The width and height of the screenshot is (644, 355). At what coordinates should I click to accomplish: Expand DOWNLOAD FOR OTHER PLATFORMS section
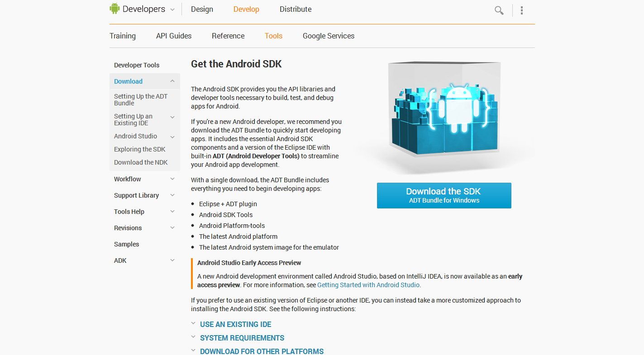(x=262, y=351)
